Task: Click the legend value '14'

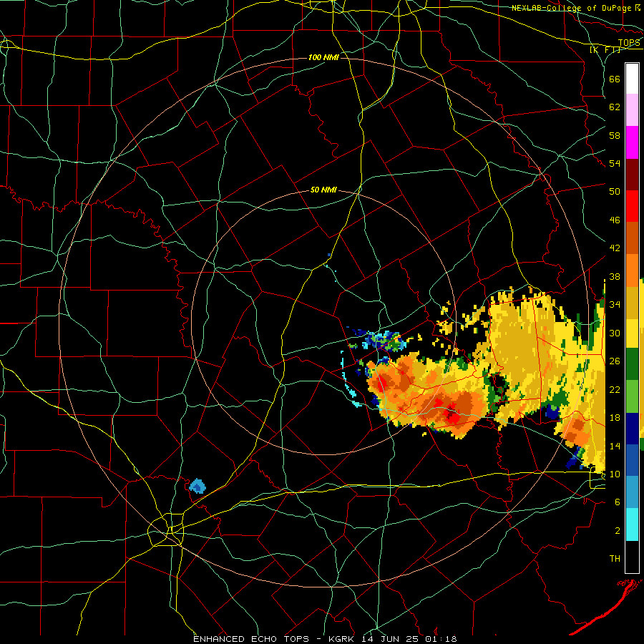Action: tap(615, 446)
